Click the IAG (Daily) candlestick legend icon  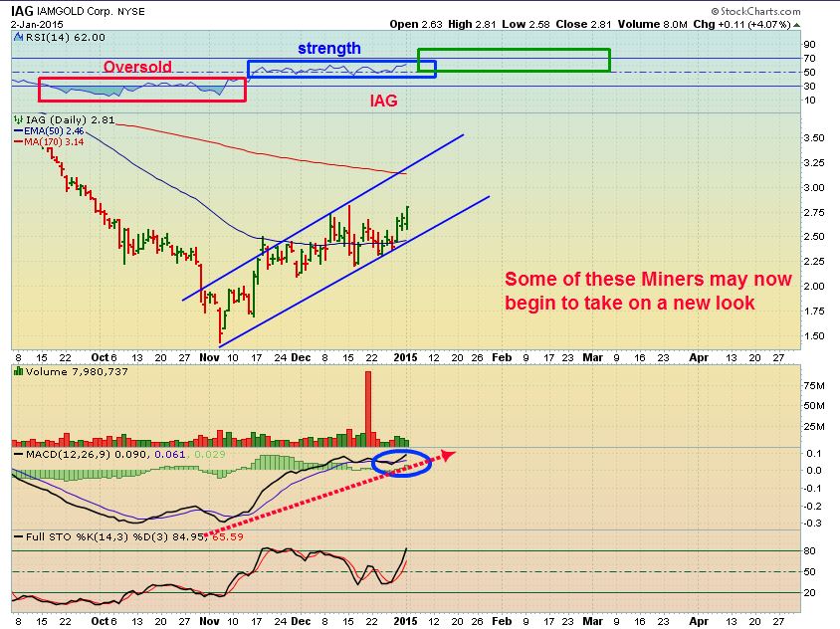tap(19, 119)
